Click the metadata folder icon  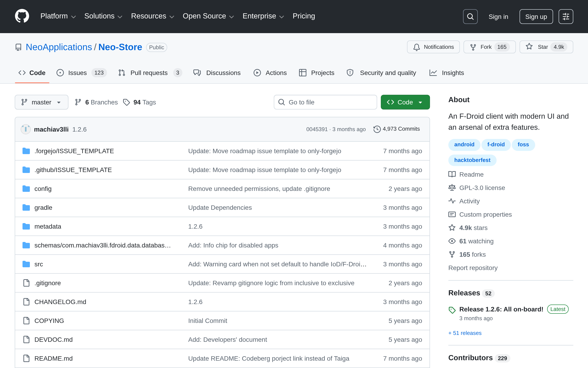(26, 226)
